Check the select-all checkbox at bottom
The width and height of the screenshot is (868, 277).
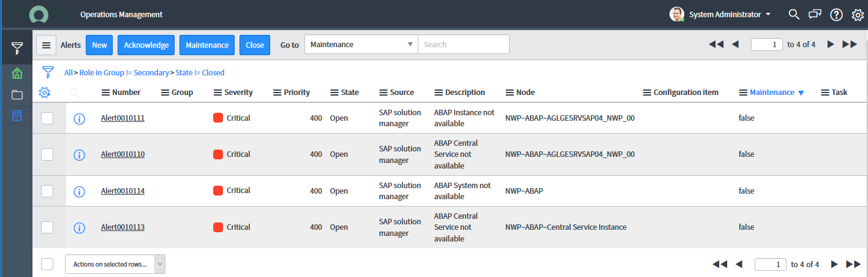pos(47,264)
